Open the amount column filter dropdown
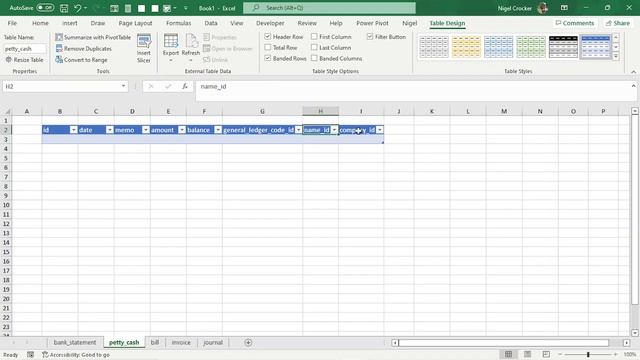Image resolution: width=640 pixels, height=360 pixels. pos(182,130)
